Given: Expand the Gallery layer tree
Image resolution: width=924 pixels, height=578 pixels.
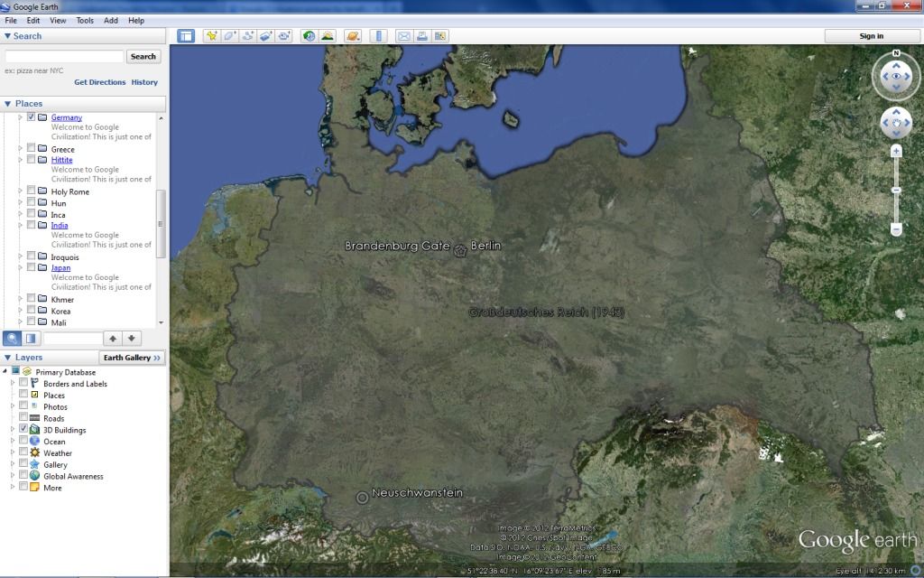Looking at the screenshot, I should (x=13, y=464).
